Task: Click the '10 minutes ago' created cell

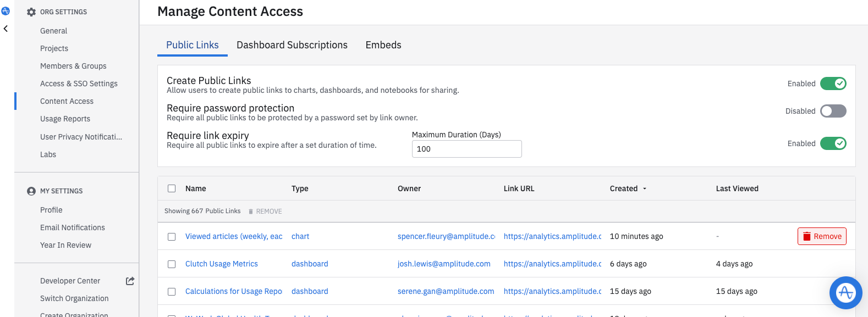Action: (x=636, y=236)
